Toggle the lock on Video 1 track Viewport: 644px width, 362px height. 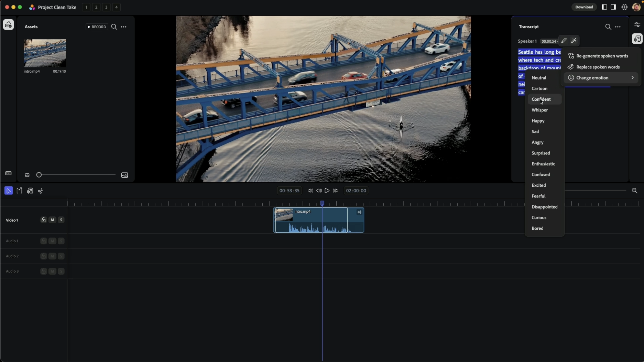(x=43, y=220)
